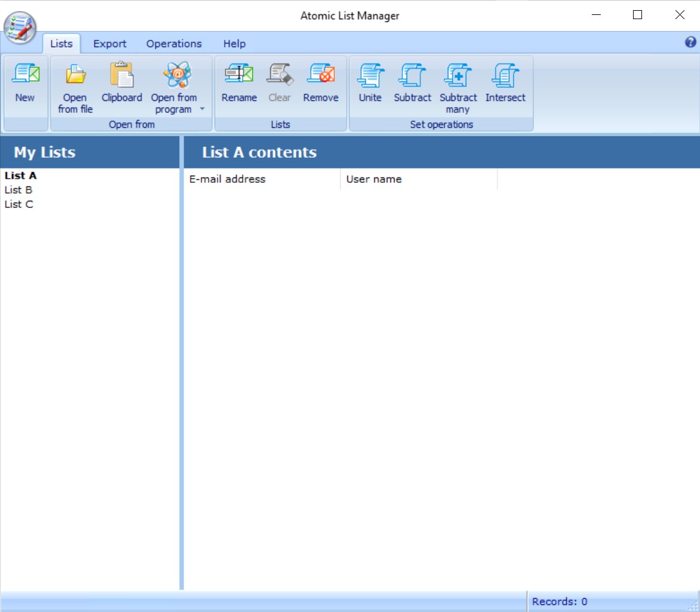Click the Subtract set operation
This screenshot has width=700, height=612.
[x=412, y=84]
